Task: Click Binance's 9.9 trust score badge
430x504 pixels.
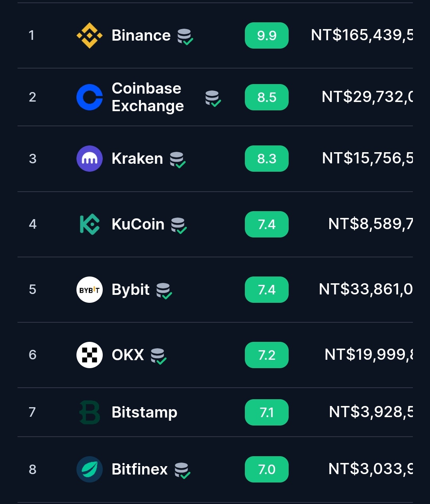Action: click(266, 35)
